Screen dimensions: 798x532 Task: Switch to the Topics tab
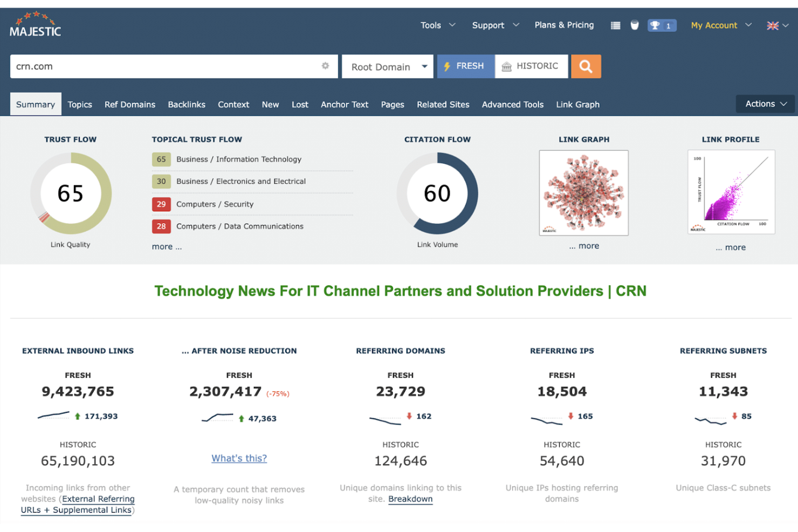80,105
